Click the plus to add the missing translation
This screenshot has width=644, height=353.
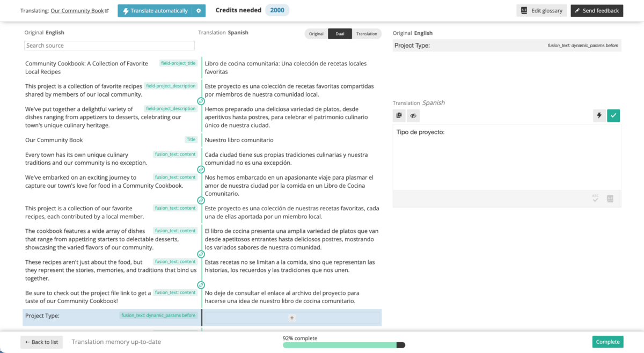[291, 317]
